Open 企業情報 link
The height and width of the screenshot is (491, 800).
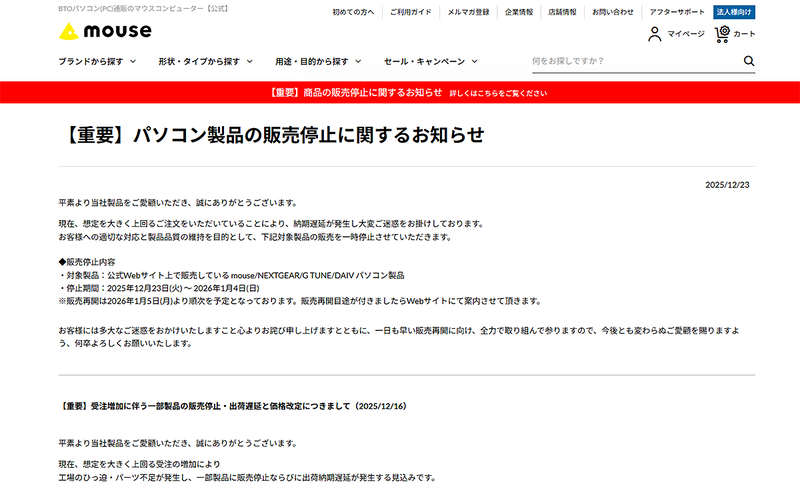click(519, 12)
